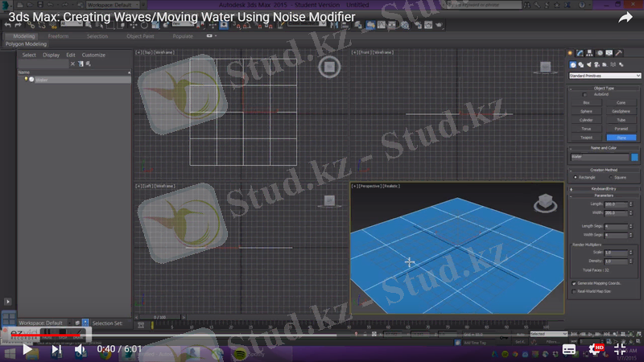Select the Cameras category icon
Screen dimensions: 644x362
(x=597, y=65)
